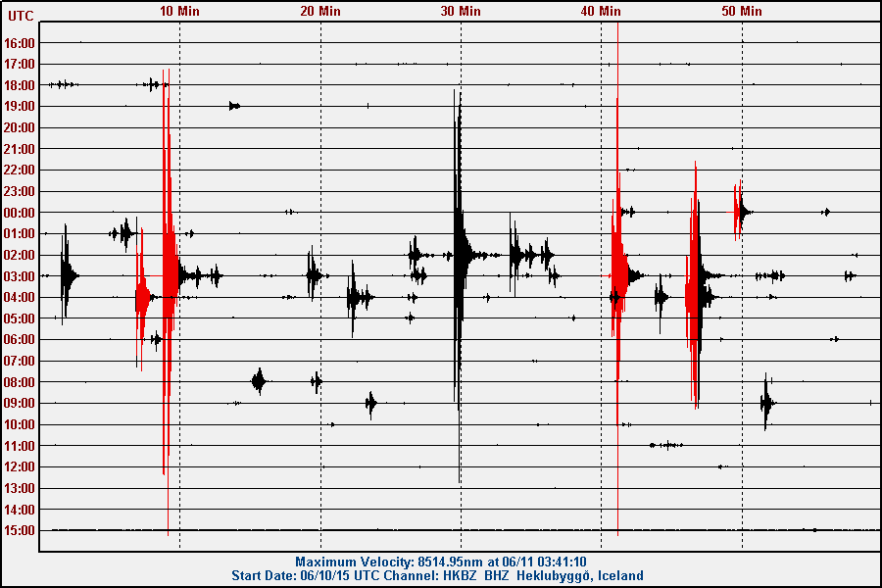Click the event on 08:00 trace near 16 Min
The width and height of the screenshot is (882, 588).
coord(259,381)
